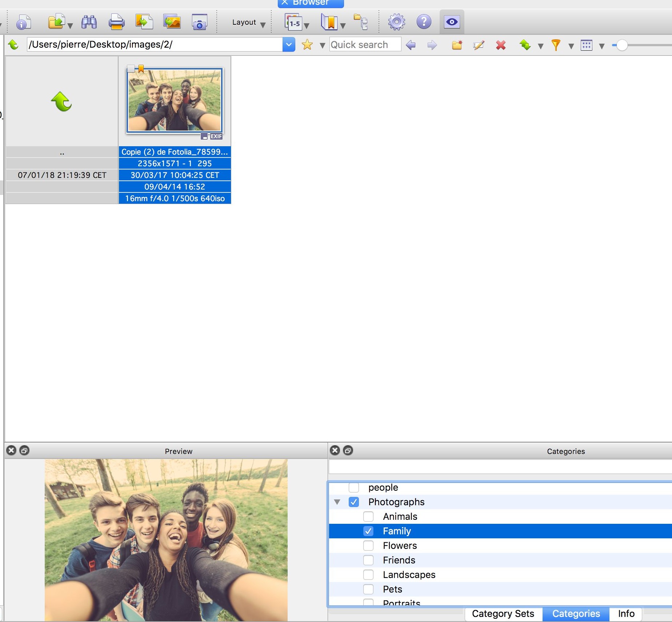The image size is (672, 622).
Task: Open the settings gear icon
Action: click(396, 22)
